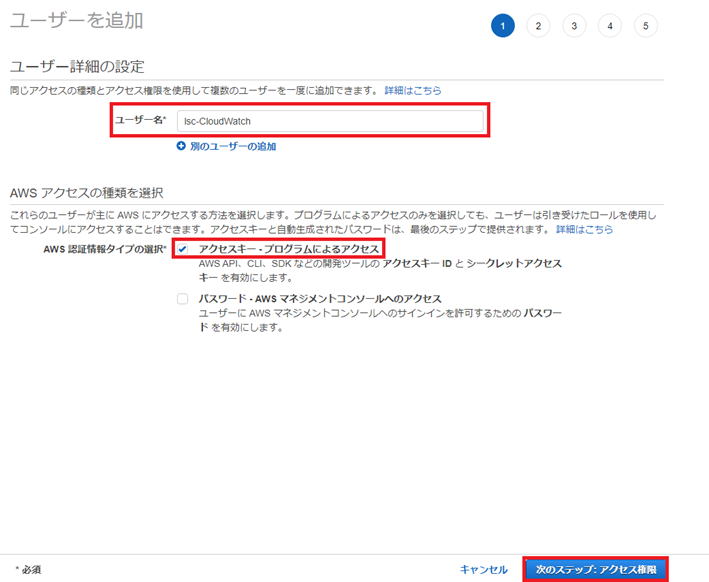Click the ユーザー詳細の設定 heading
709x582 pixels.
click(x=77, y=66)
